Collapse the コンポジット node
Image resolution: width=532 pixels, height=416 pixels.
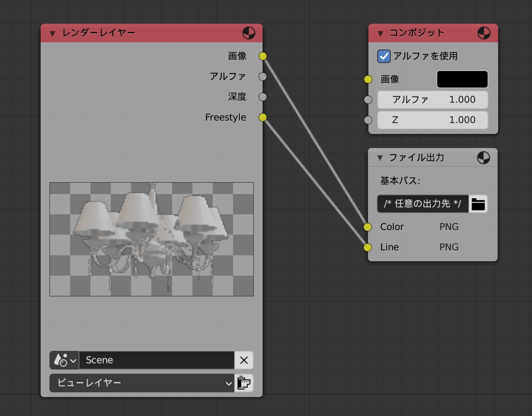pyautogui.click(x=380, y=33)
